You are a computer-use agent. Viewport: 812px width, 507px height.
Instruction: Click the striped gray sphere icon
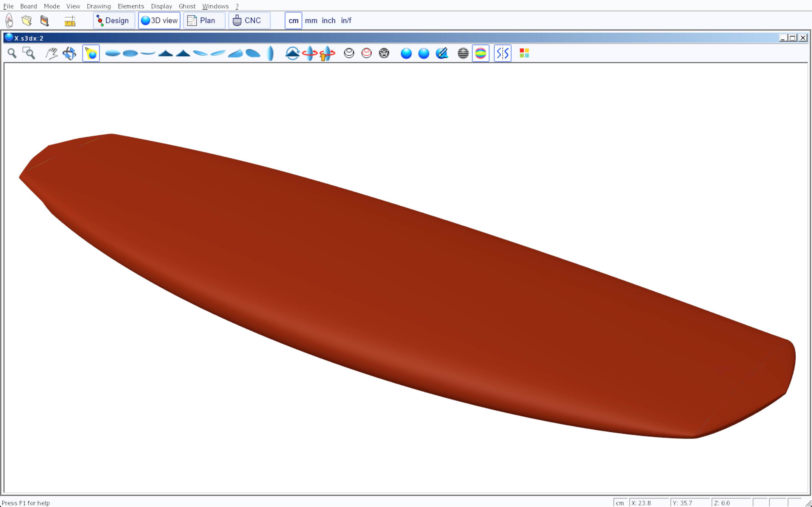pos(463,53)
